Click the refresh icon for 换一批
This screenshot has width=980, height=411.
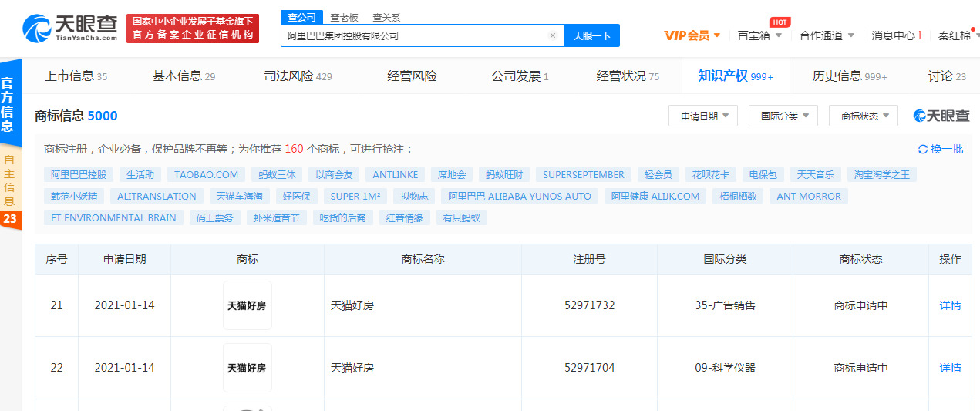click(x=922, y=149)
